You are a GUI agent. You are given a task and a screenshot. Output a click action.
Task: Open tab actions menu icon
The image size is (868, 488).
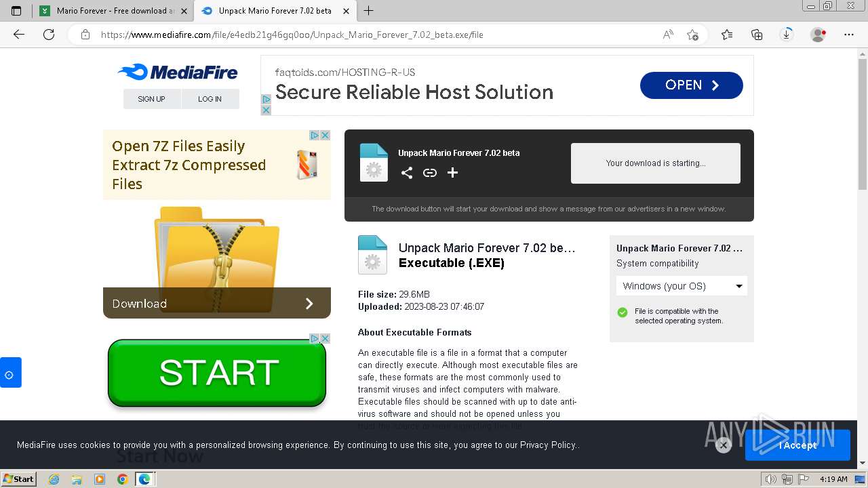(16, 11)
